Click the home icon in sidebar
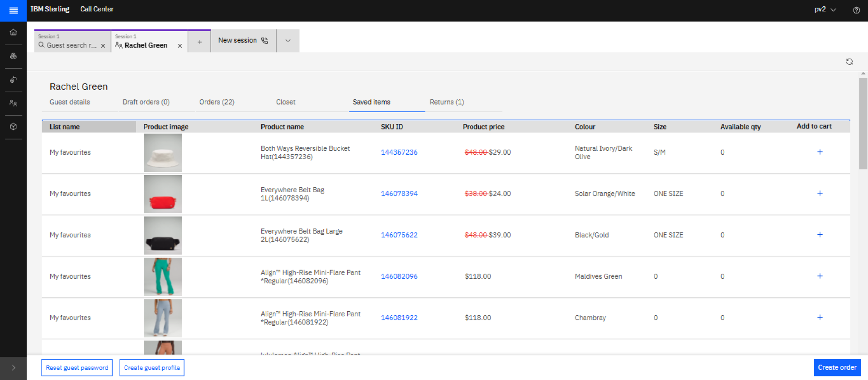This screenshot has height=380, width=868. 13,32
